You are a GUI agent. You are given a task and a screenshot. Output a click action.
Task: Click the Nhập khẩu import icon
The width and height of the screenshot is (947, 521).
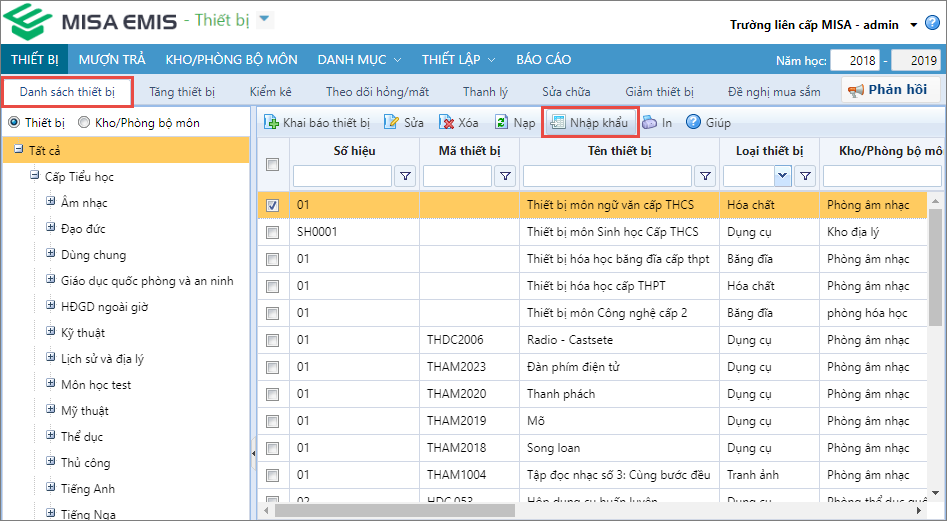click(x=557, y=123)
